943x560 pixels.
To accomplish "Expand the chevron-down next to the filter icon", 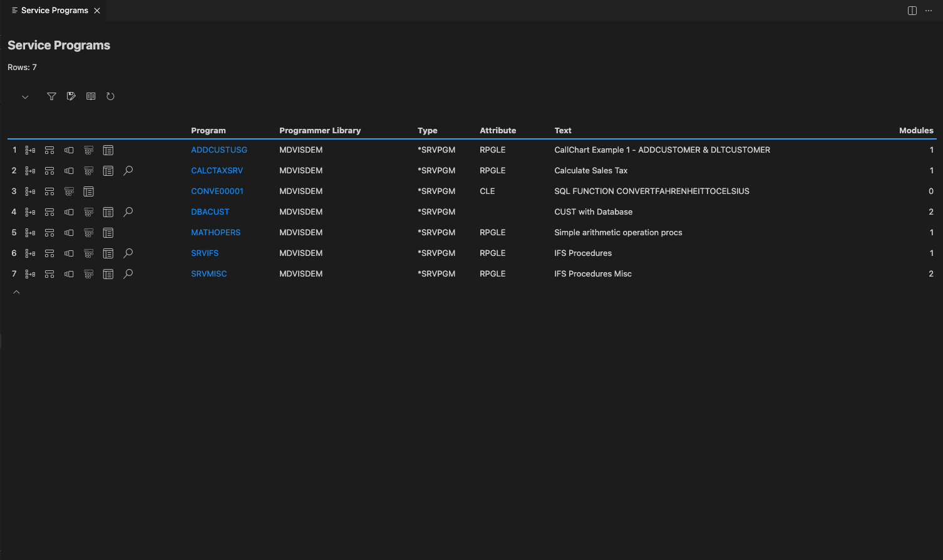I will point(25,97).
